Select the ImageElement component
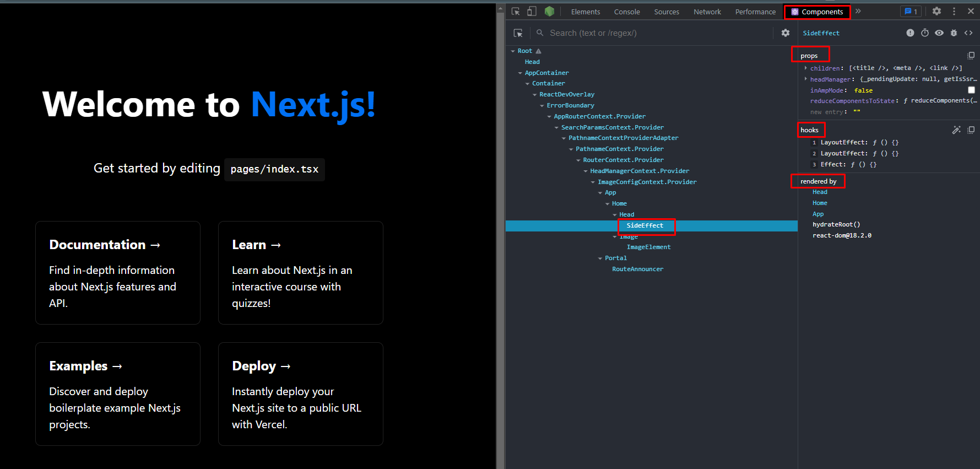This screenshot has height=469, width=980. point(648,247)
